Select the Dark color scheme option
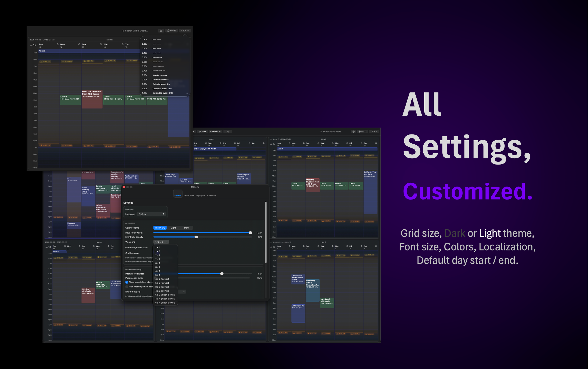The width and height of the screenshot is (588, 369). pyautogui.click(x=186, y=228)
